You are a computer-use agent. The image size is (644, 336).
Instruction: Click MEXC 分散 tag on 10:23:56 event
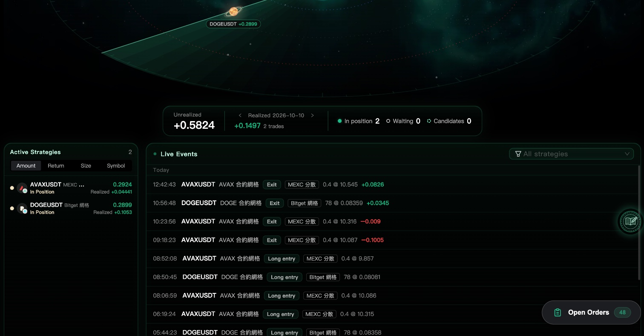[x=302, y=222]
